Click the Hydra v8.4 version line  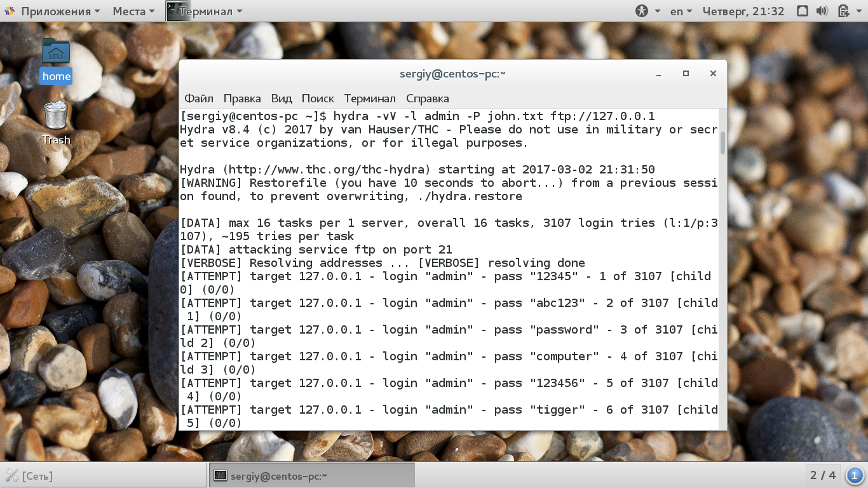(449, 136)
